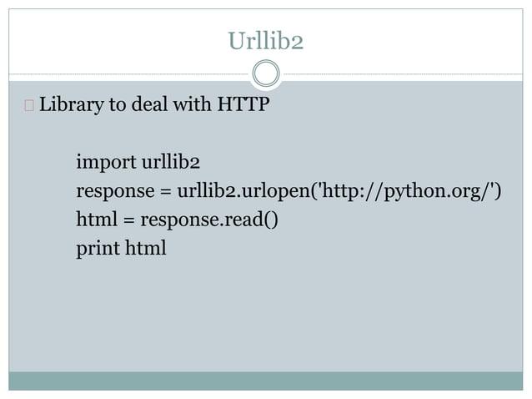Click the Urllib2 slide title

point(266,41)
